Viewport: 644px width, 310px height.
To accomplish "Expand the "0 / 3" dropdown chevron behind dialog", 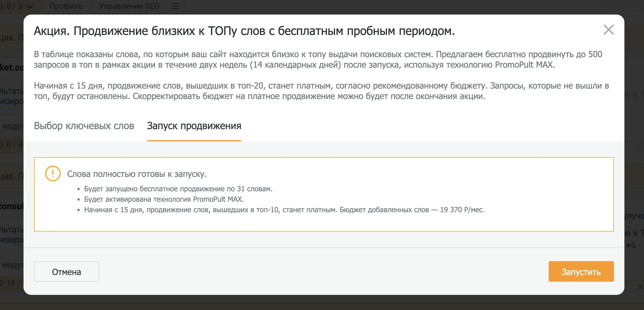I will [30, 7].
